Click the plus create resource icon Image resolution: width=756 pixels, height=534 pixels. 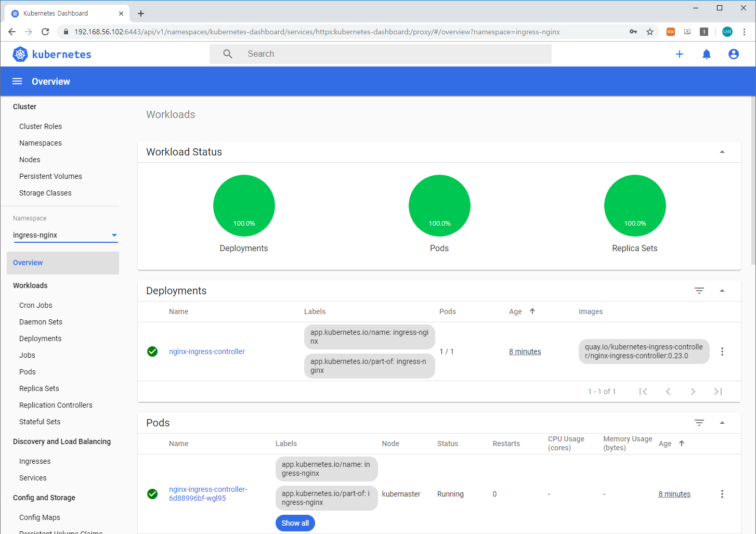coord(680,54)
